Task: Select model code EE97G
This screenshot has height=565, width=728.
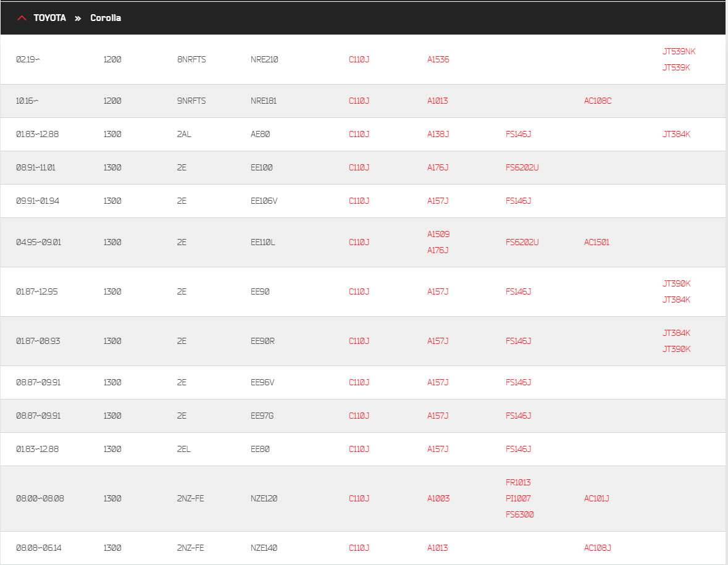Action: click(262, 416)
